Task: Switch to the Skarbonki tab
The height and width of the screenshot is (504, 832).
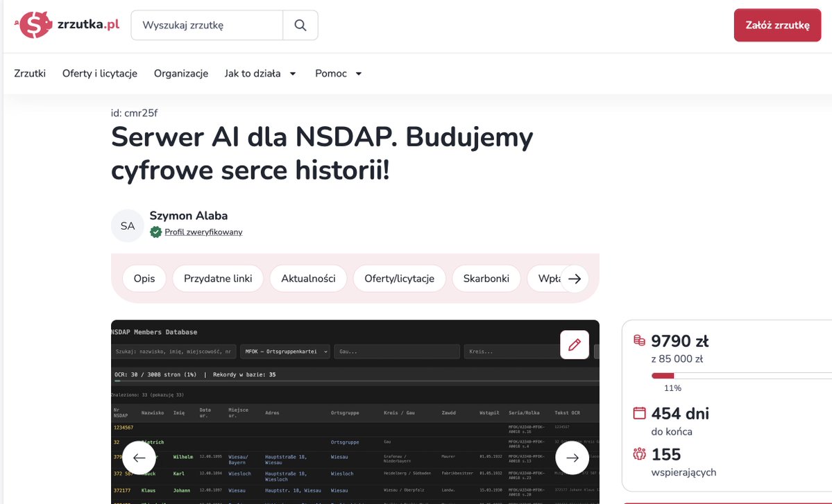Action: pos(486,279)
